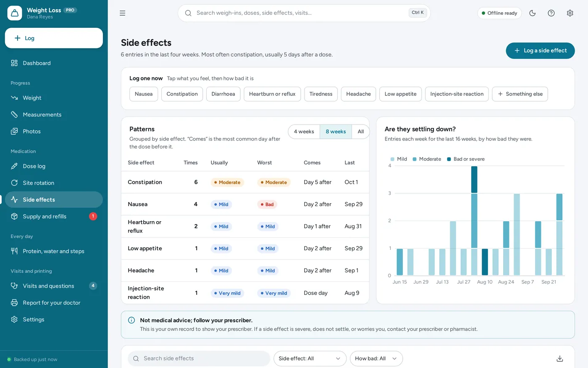The image size is (588, 368).
Task: Click Log a side effect button
Action: [540, 50]
